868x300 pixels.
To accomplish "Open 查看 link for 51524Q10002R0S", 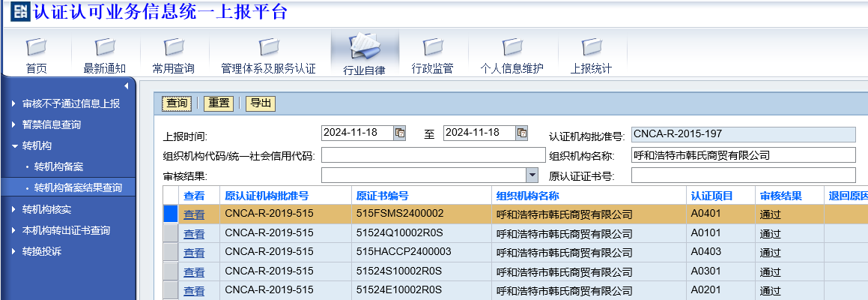I will 194,234.
